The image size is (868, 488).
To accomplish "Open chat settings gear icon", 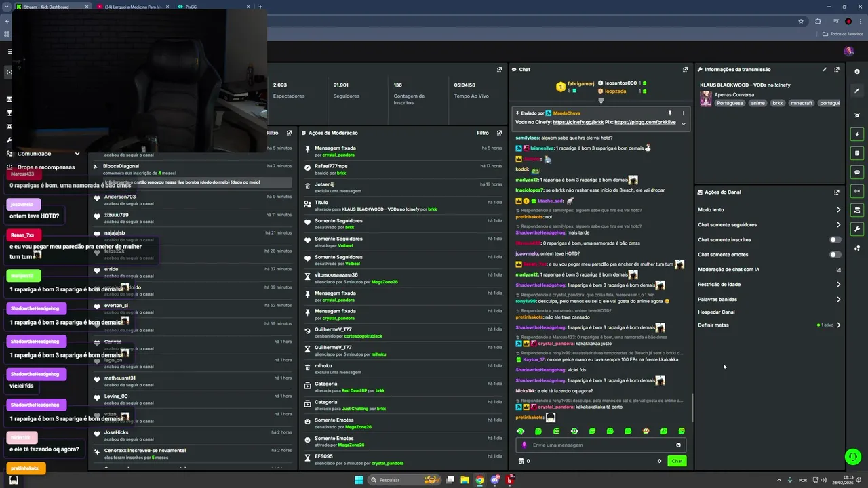I will click(x=659, y=461).
